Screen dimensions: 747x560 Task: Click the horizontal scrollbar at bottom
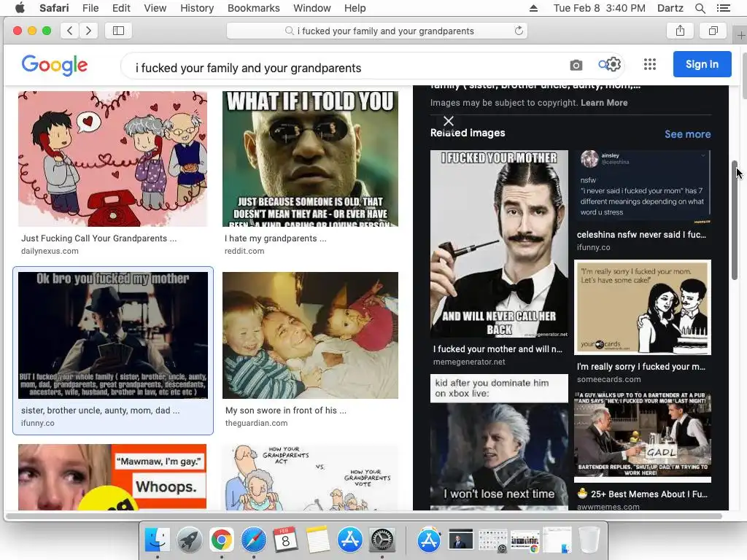tap(363, 516)
